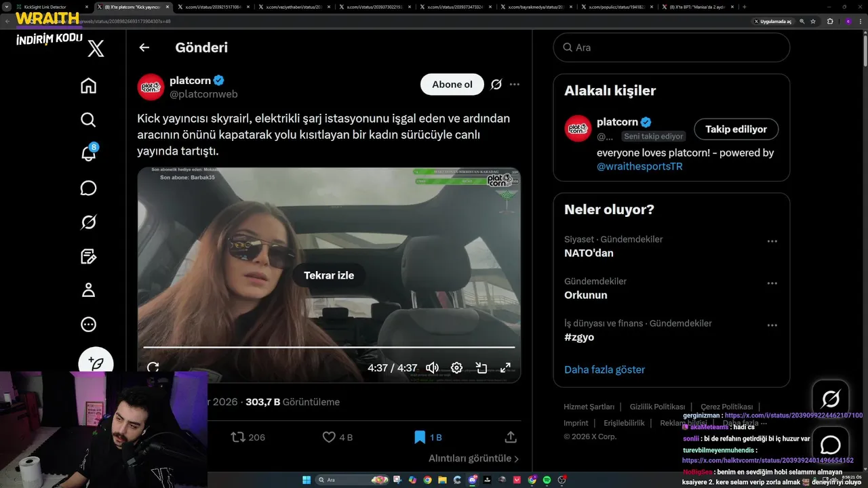This screenshot has height=488, width=868.
Task: Open the browser tab search dropdown
Action: coord(7,7)
